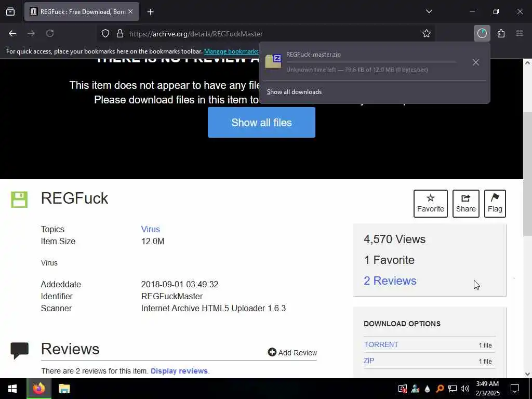The width and height of the screenshot is (532, 399).
Task: Flag this item
Action: tap(495, 204)
